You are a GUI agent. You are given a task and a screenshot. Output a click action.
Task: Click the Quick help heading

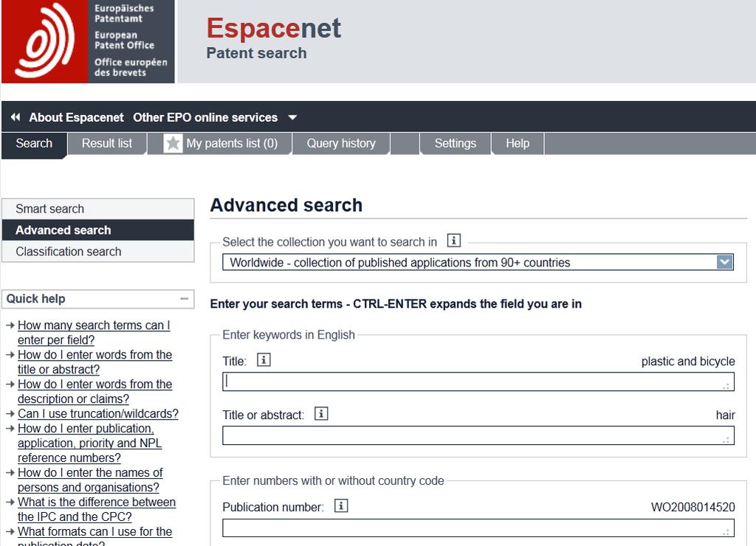(35, 299)
